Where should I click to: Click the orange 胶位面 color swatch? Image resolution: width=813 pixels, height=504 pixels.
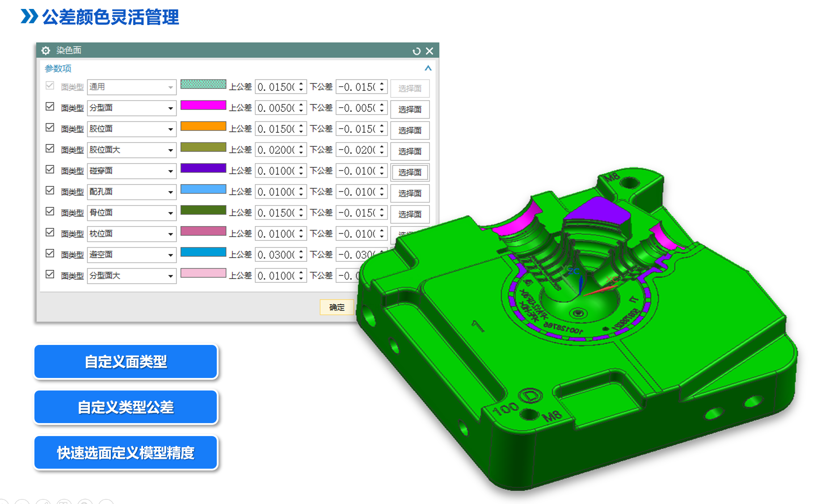point(203,126)
